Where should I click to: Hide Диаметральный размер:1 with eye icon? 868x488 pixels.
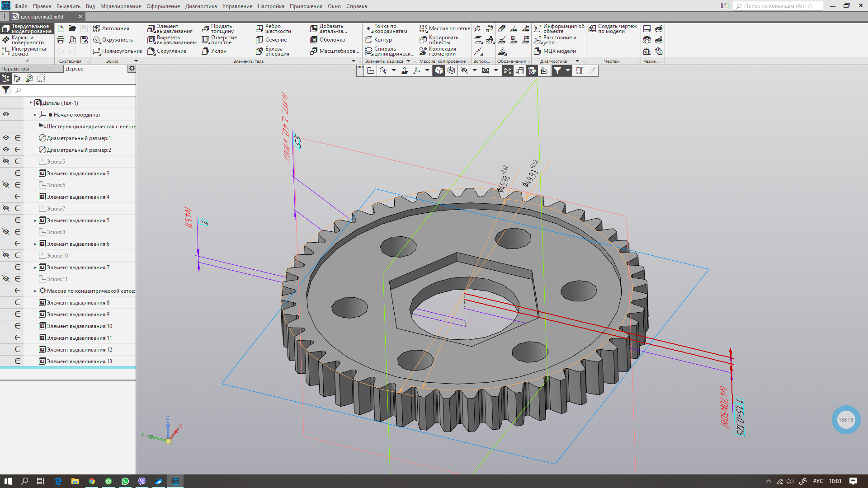point(6,138)
